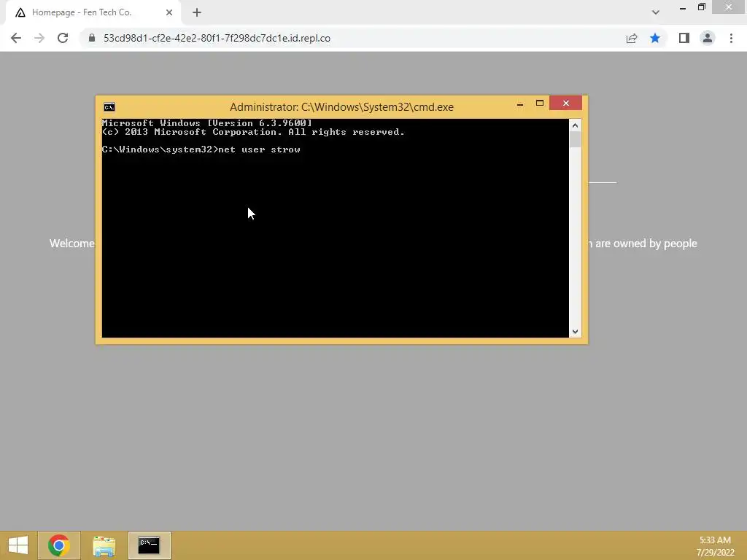Open the Chrome profile avatar
The width and height of the screenshot is (747, 560).
point(708,38)
